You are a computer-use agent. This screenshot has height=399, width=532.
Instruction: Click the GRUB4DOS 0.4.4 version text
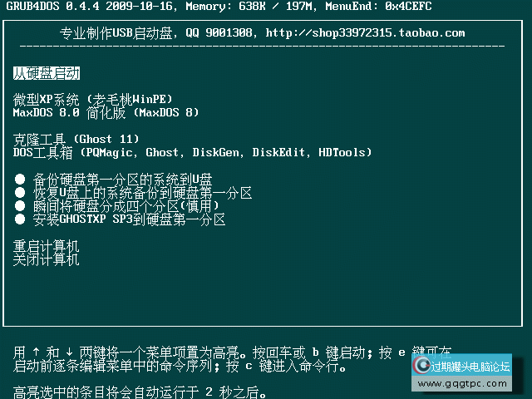tap(52, 6)
